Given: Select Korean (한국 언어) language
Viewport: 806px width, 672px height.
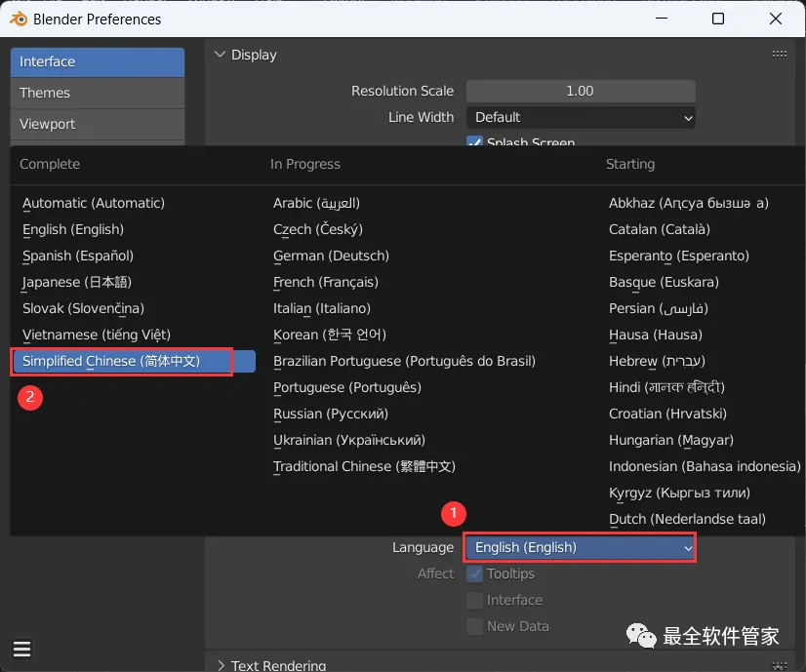Looking at the screenshot, I should point(330,335).
